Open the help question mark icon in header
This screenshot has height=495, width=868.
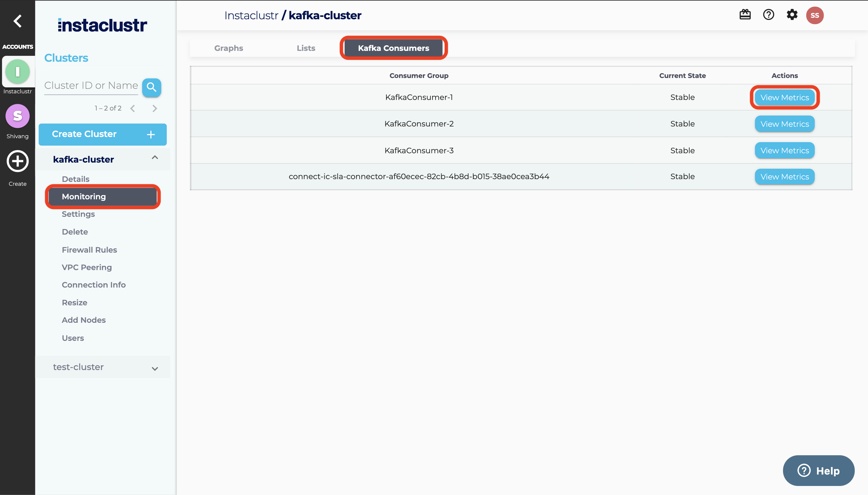[768, 15]
